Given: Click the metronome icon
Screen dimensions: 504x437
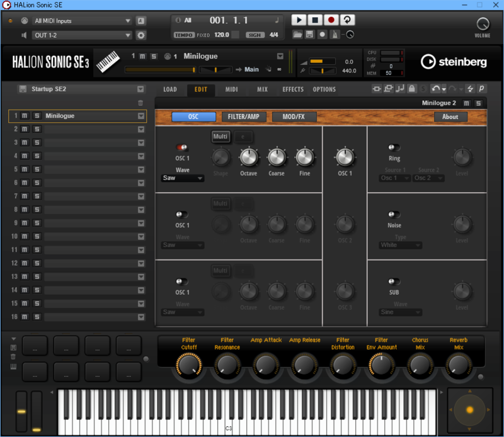Looking at the screenshot, I should 335,35.
